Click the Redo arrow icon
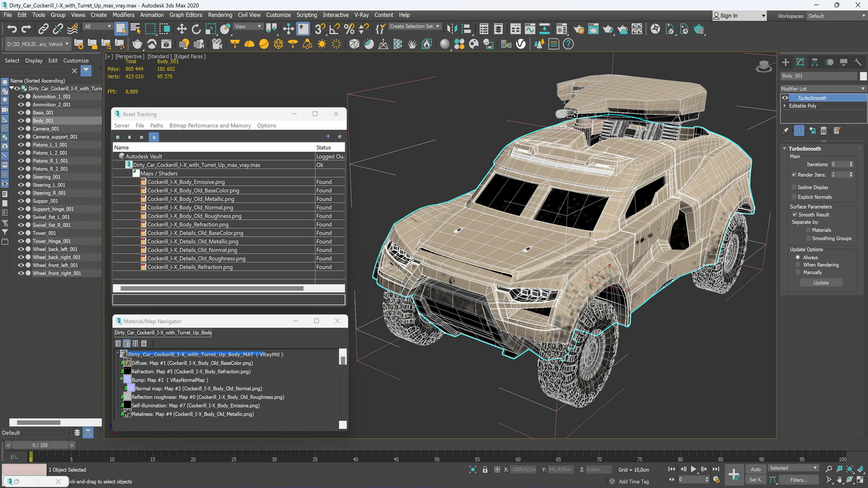The width and height of the screenshot is (868, 488). (x=26, y=29)
